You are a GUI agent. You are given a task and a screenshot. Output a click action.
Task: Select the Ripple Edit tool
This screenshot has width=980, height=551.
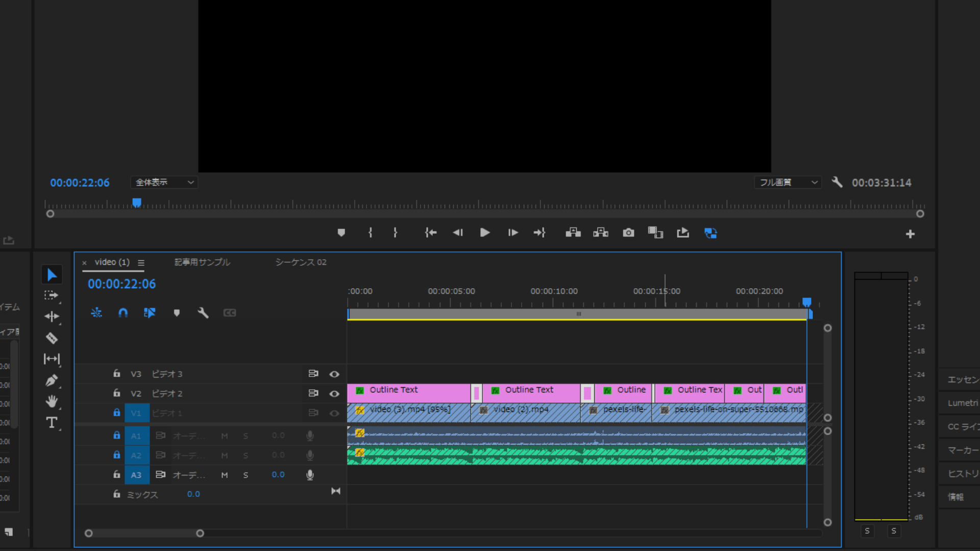click(x=52, y=316)
